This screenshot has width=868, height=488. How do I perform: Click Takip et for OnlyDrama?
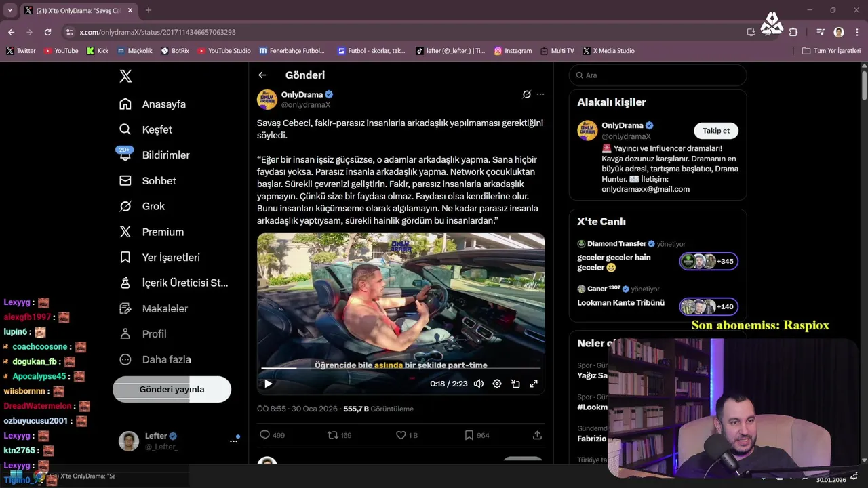716,131
